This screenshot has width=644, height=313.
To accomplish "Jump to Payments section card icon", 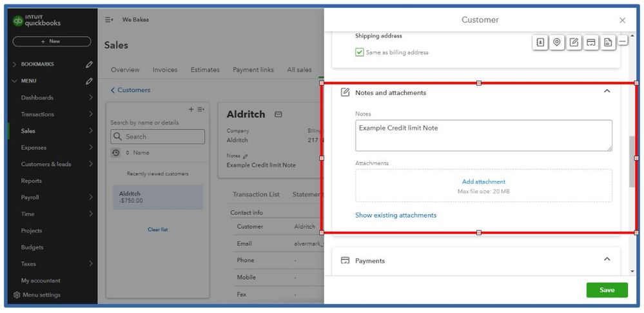I will 591,43.
